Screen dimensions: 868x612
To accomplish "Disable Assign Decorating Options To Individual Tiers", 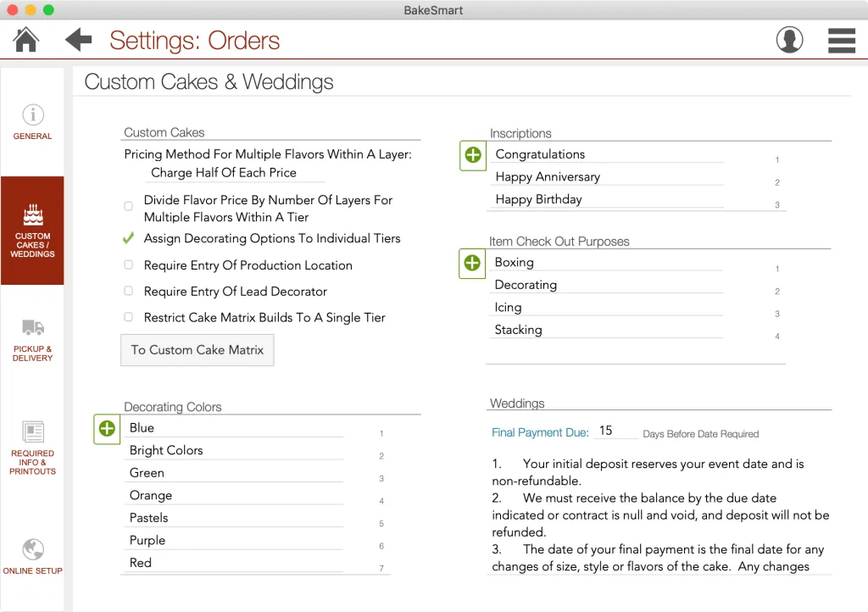I will pyautogui.click(x=128, y=238).
